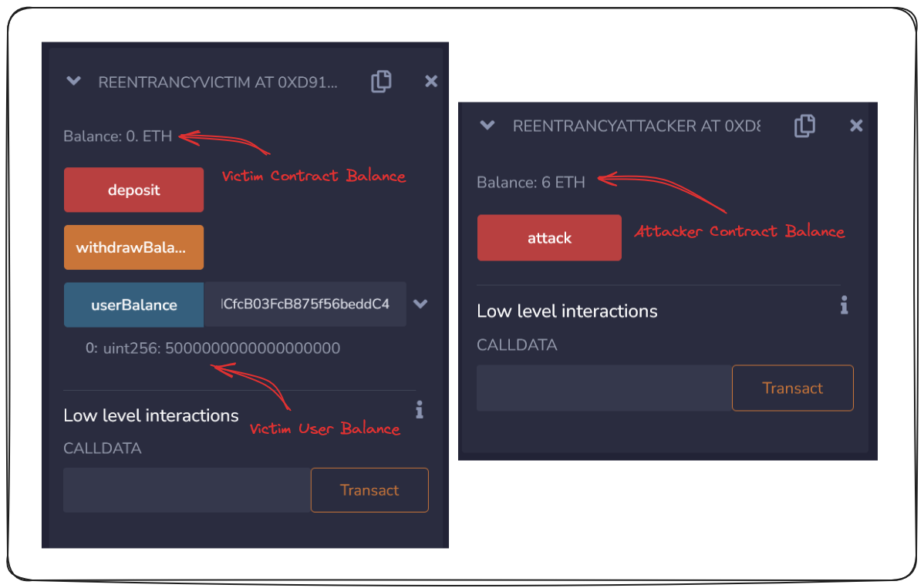Focus the userBalance address input field
The image size is (924, 588).
point(305,304)
